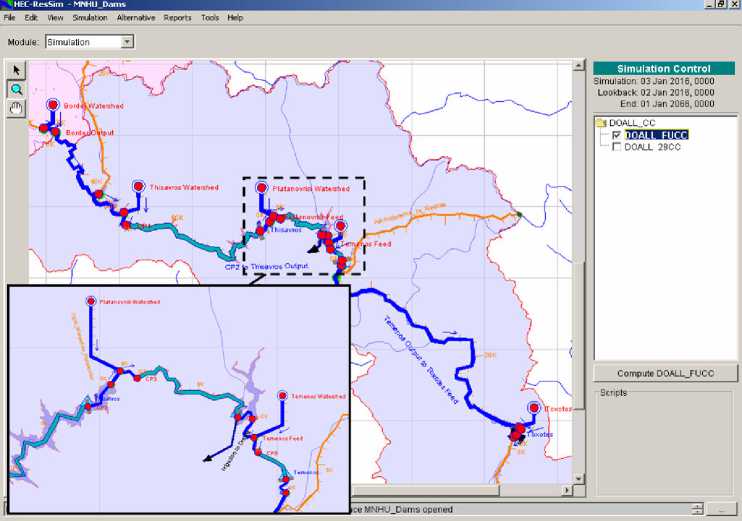Select the Thisavros Watershed inflow node
742x521 pixels.
[x=139, y=186]
